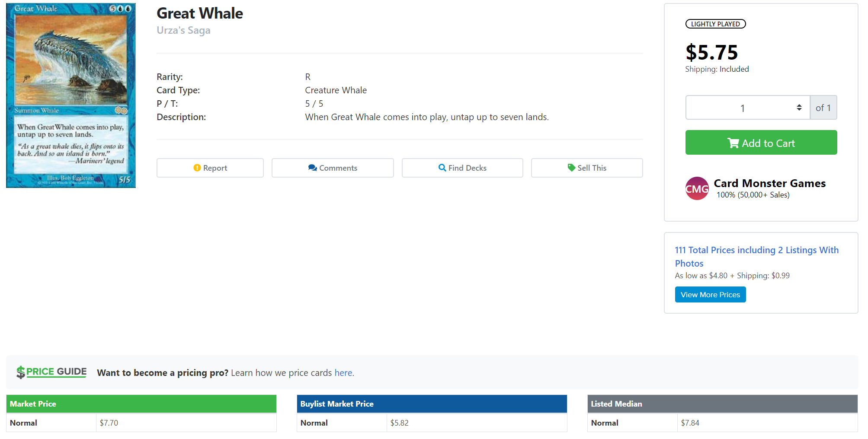Click the quantity field showing 1
The height and width of the screenshot is (439, 868).
pyautogui.click(x=742, y=108)
